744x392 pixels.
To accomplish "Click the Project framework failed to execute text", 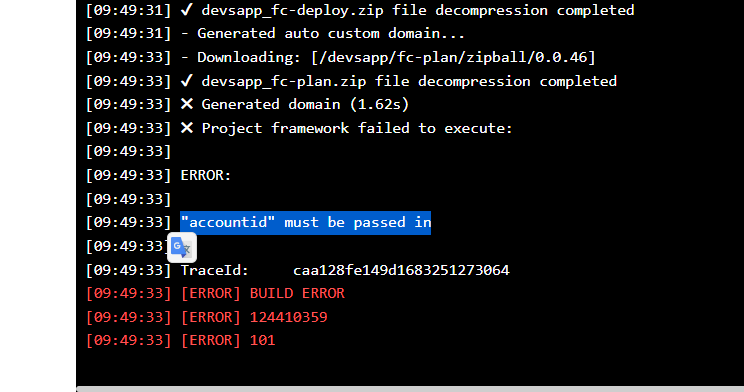I will tap(357, 128).
